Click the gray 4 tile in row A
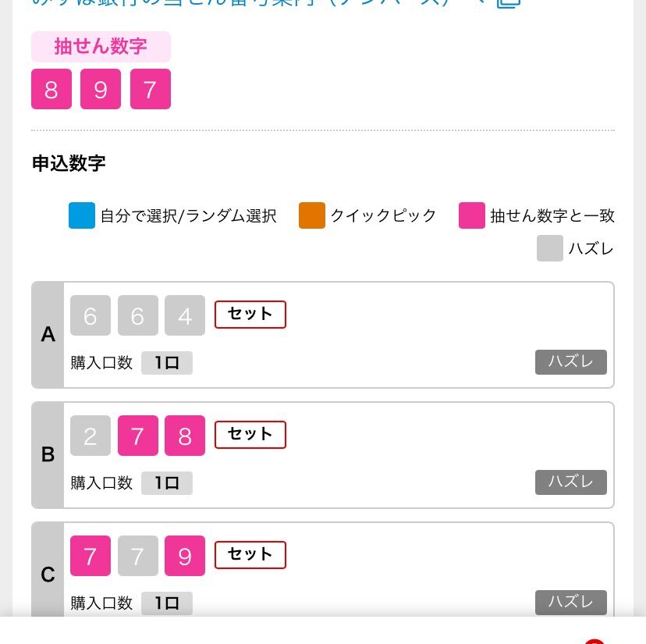 [185, 315]
